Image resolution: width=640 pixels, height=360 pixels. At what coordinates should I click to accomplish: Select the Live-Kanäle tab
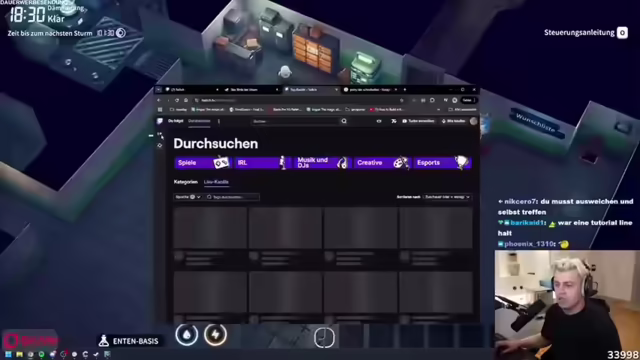[216, 182]
